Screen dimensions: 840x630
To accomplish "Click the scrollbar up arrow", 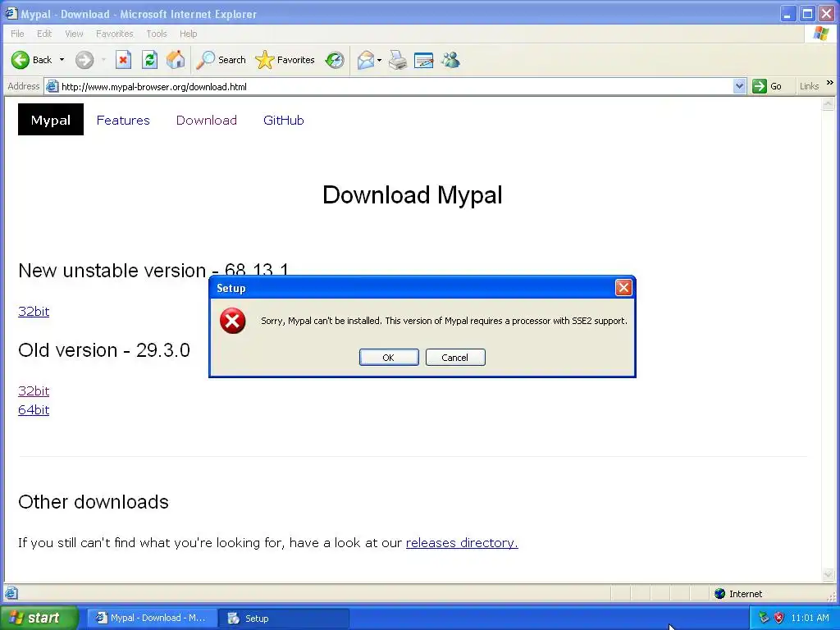I will (x=829, y=104).
